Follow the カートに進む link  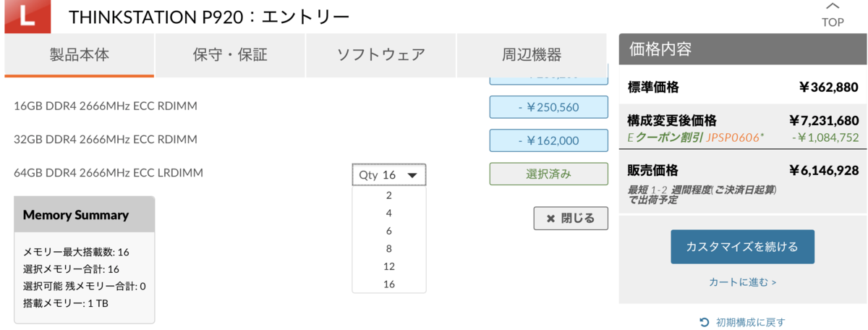click(742, 282)
